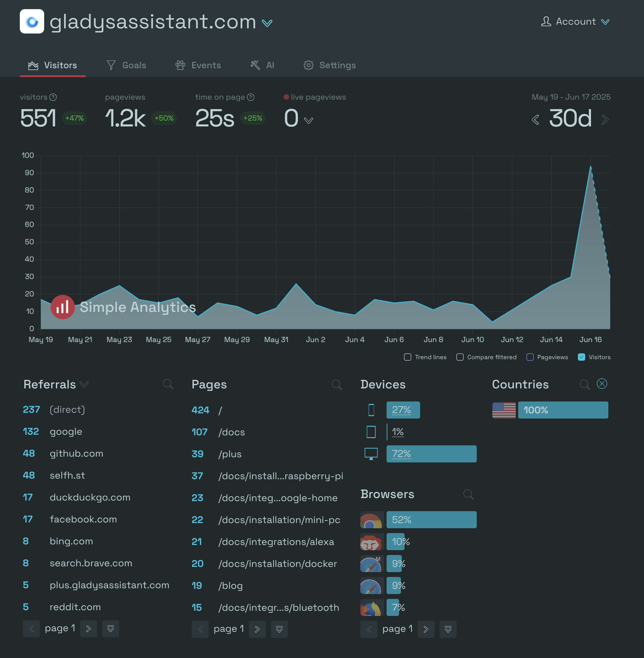Screen dimensions: 644x658
Task: Click the desktop Safari browser icon
Action: coord(372,586)
